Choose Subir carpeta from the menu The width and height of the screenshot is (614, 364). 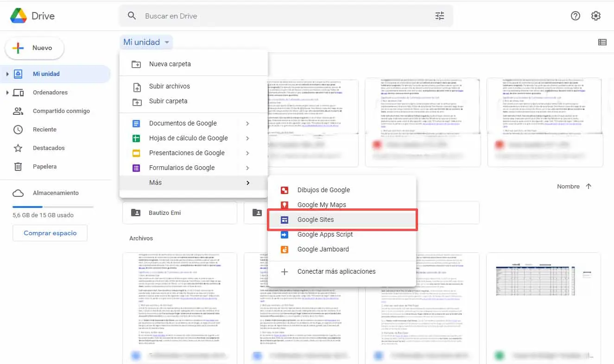tap(194, 101)
